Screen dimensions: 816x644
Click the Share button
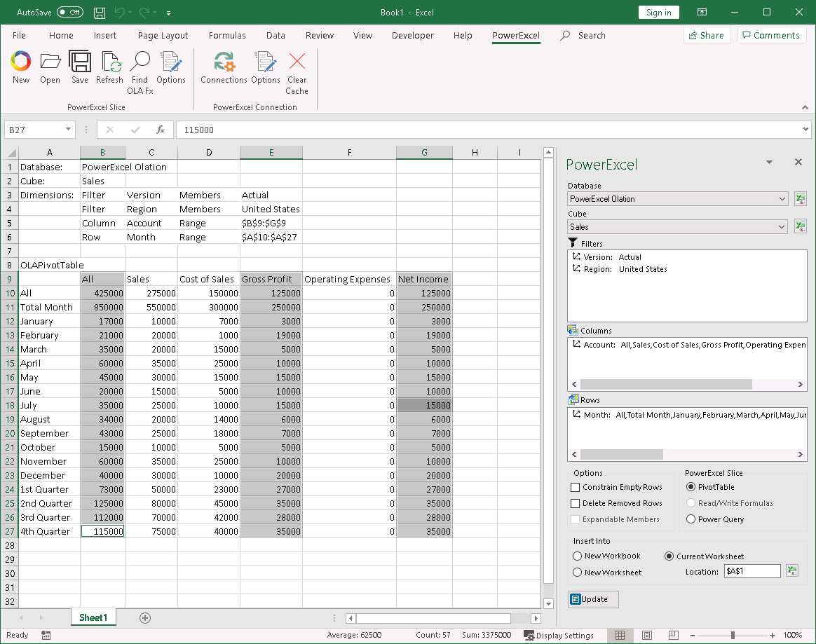click(x=707, y=35)
